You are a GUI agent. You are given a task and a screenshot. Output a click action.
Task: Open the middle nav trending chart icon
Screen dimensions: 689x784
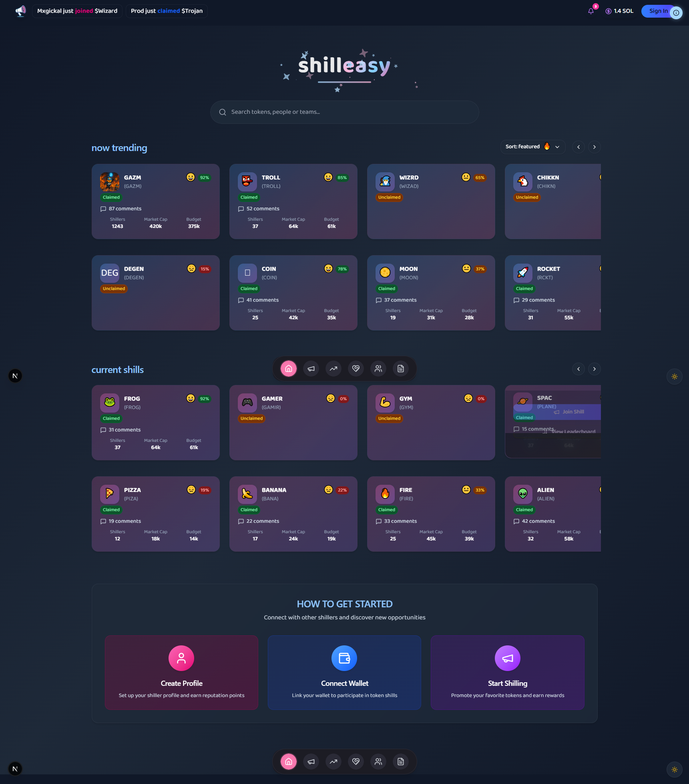click(333, 369)
